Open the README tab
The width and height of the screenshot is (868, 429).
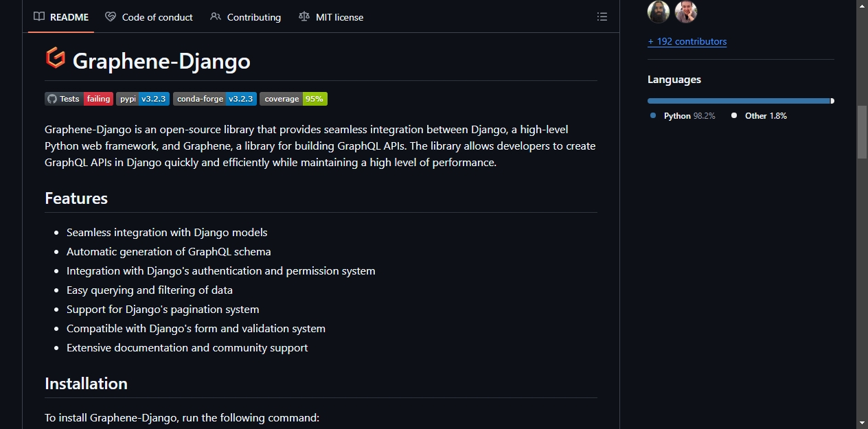point(61,17)
